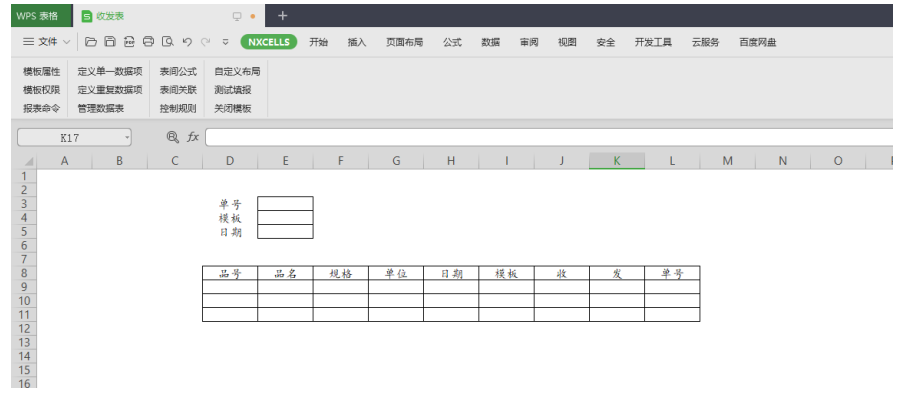Select the 收发表 document tab
Viewport: 905px width, 393px height.
(169, 16)
